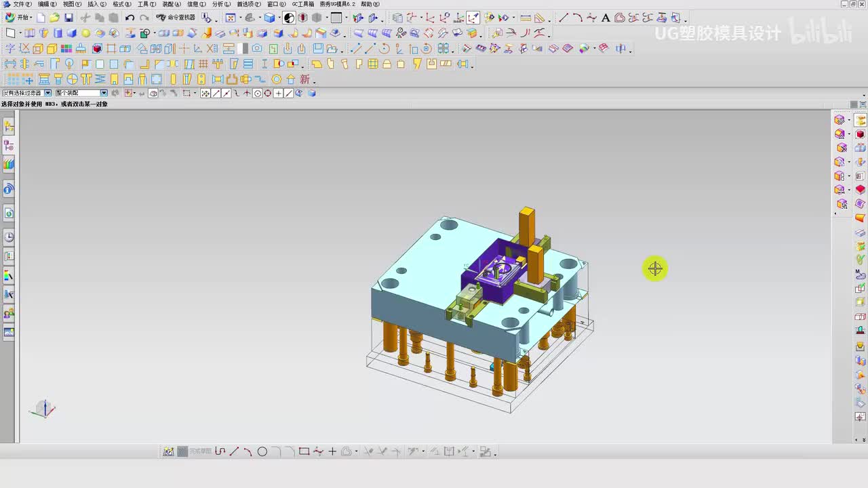Click the 完成草图 finish sketch button
The width and height of the screenshot is (868, 488).
(x=195, y=451)
